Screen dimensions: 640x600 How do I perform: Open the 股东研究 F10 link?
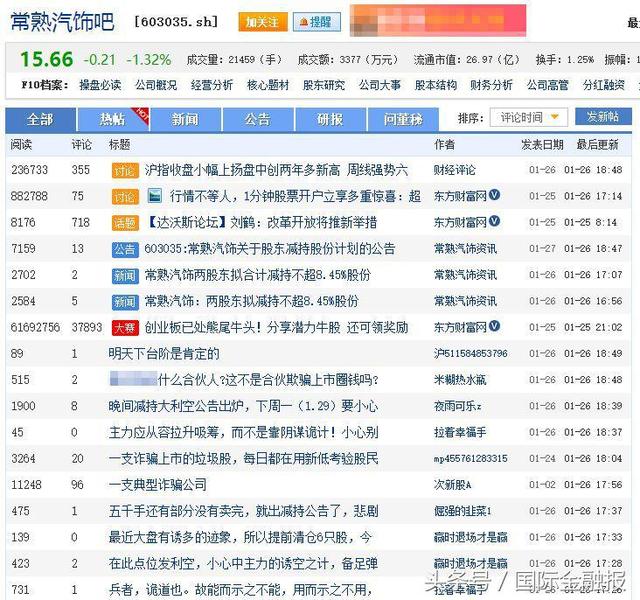coord(323,85)
